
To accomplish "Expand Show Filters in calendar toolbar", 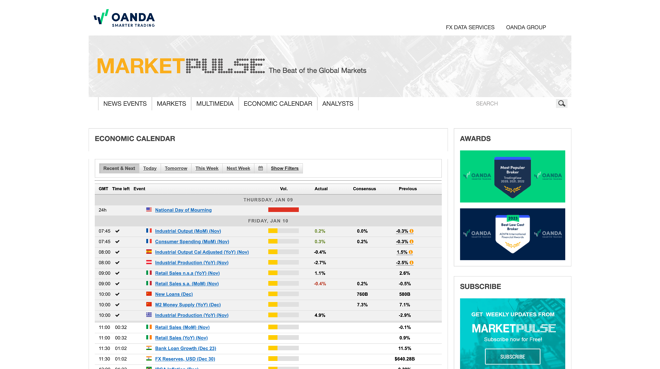I will point(285,168).
